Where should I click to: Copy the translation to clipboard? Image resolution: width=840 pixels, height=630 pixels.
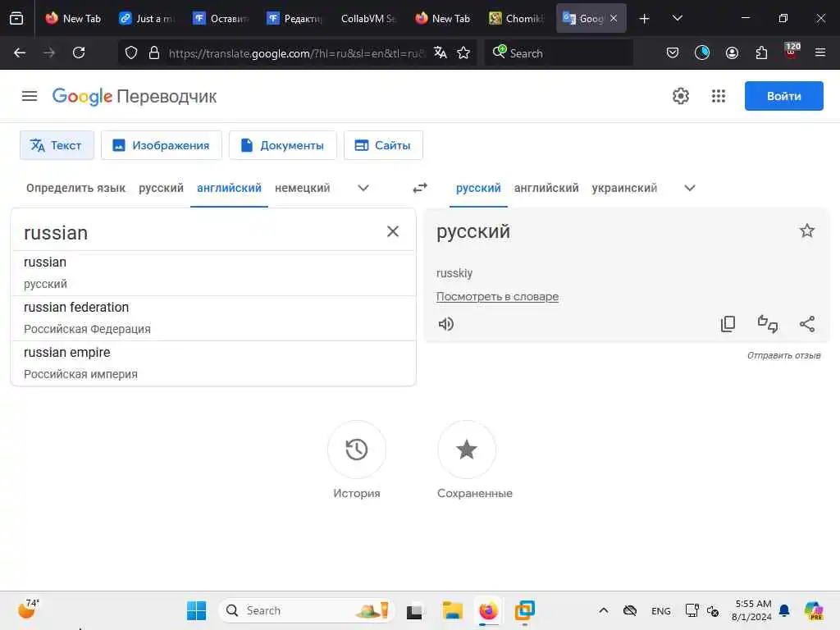(728, 323)
